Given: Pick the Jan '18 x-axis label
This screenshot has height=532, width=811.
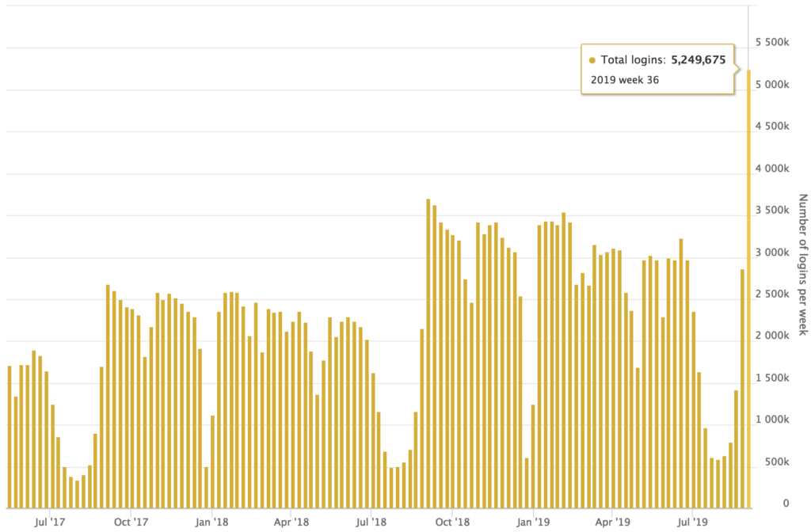Looking at the screenshot, I should coord(211,521).
